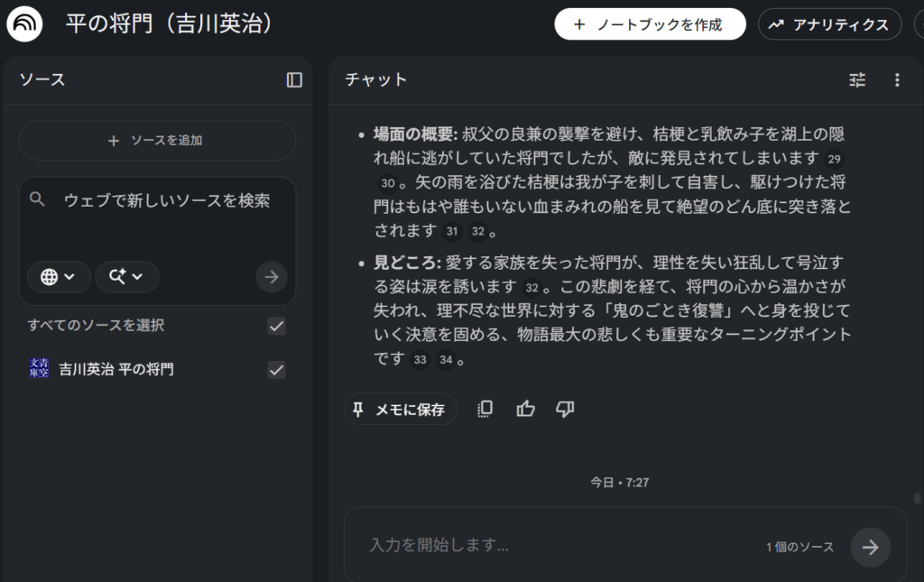Image resolution: width=924 pixels, height=582 pixels.
Task: Create a notebook via ノートブックを作成
Action: 650,23
